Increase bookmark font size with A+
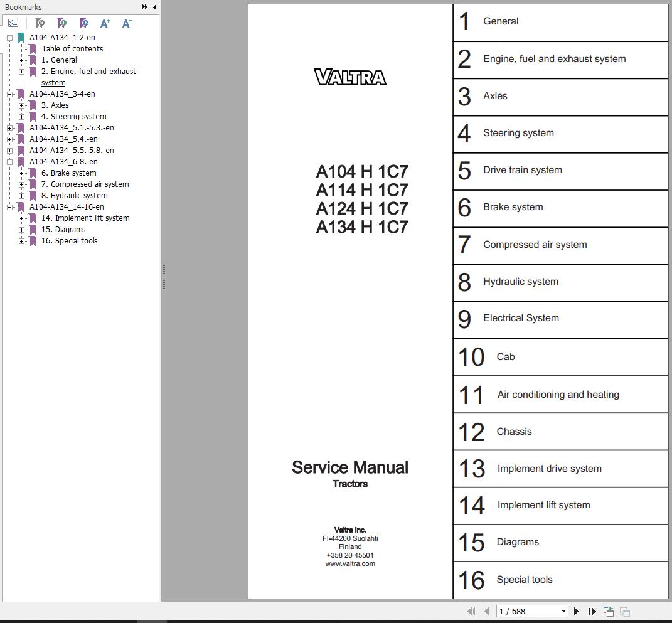 pos(105,23)
